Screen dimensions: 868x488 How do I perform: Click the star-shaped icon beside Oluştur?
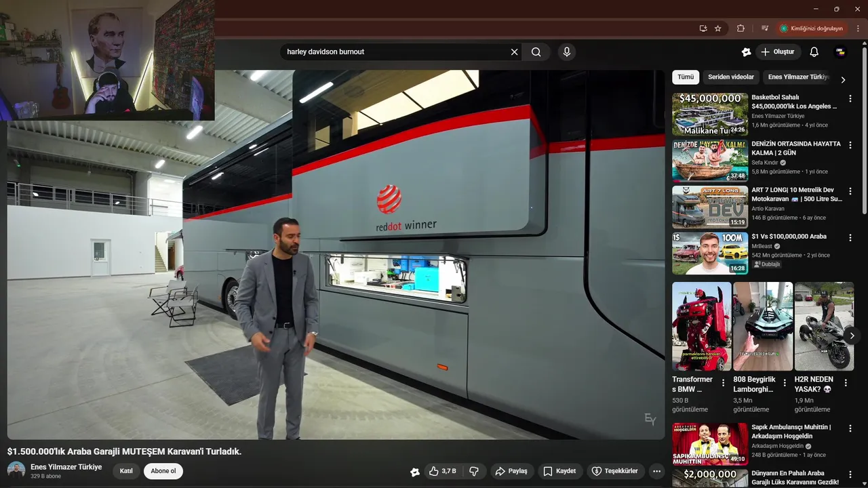tap(746, 52)
